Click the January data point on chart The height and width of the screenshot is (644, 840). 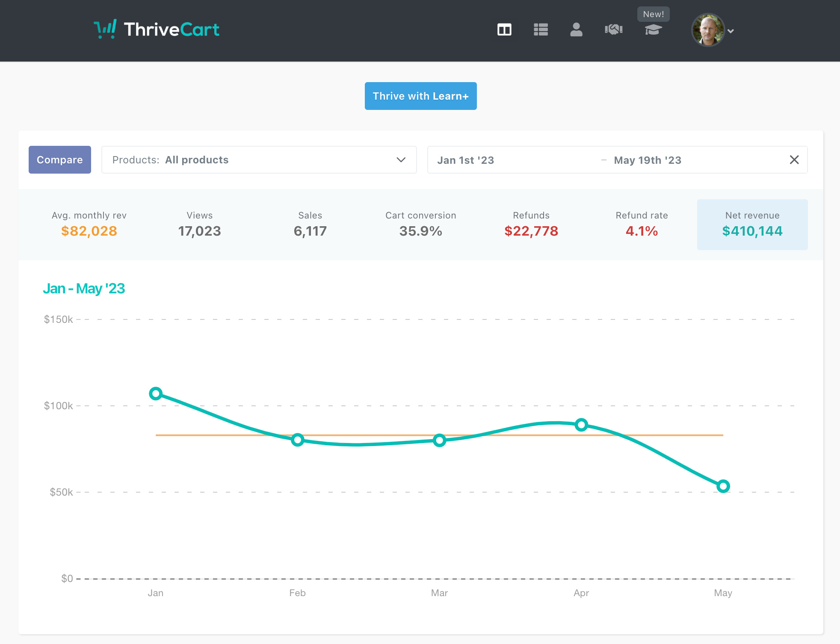coord(156,393)
